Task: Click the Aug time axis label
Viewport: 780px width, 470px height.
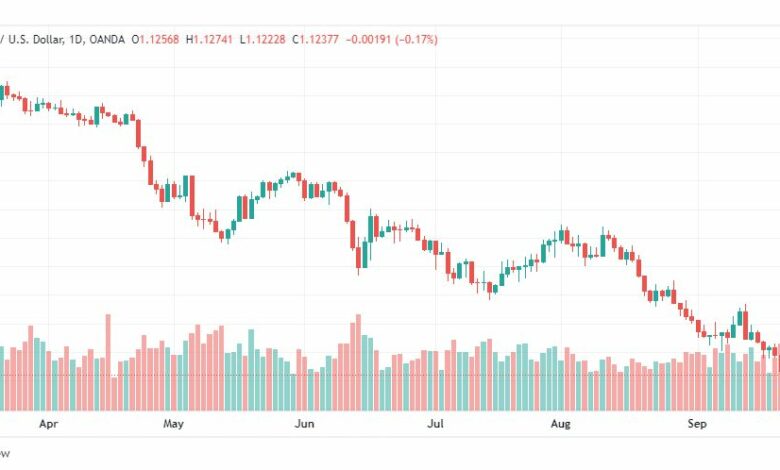Action: click(x=561, y=424)
